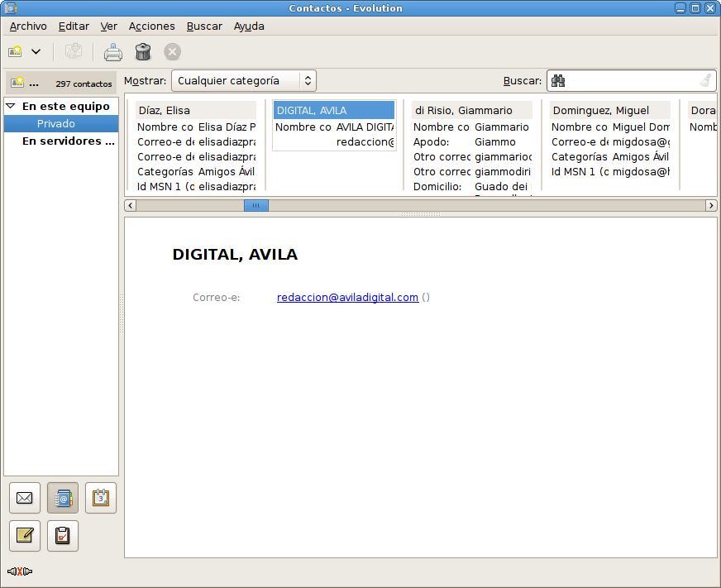
Task: Click the Stop/cancel round icon
Action: tap(173, 52)
